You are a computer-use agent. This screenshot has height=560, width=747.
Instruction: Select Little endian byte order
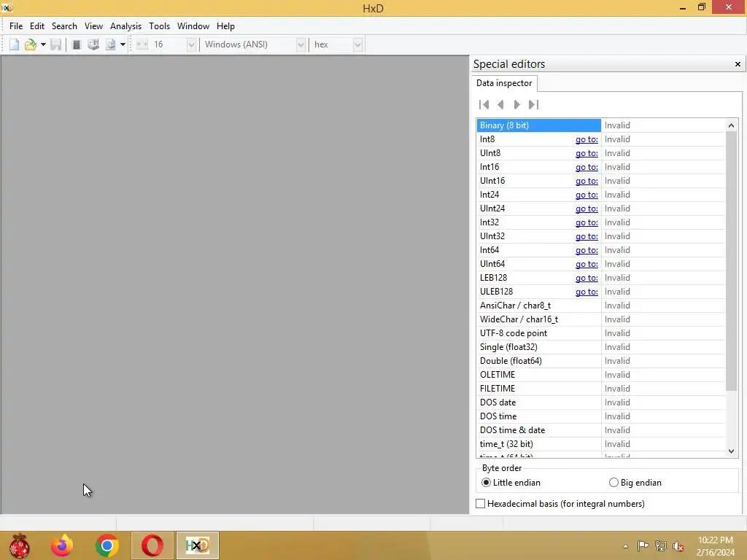click(x=511, y=483)
